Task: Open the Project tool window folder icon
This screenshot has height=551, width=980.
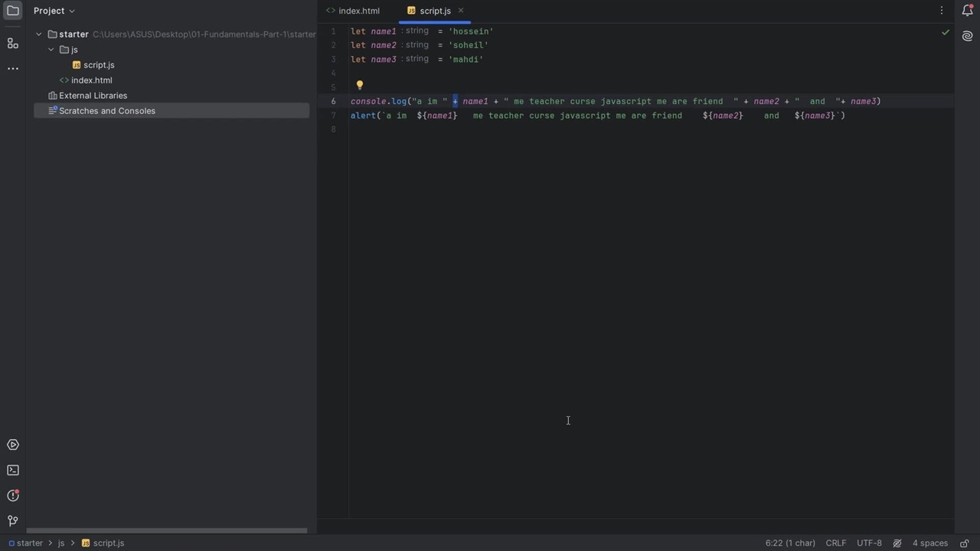Action: tap(13, 11)
